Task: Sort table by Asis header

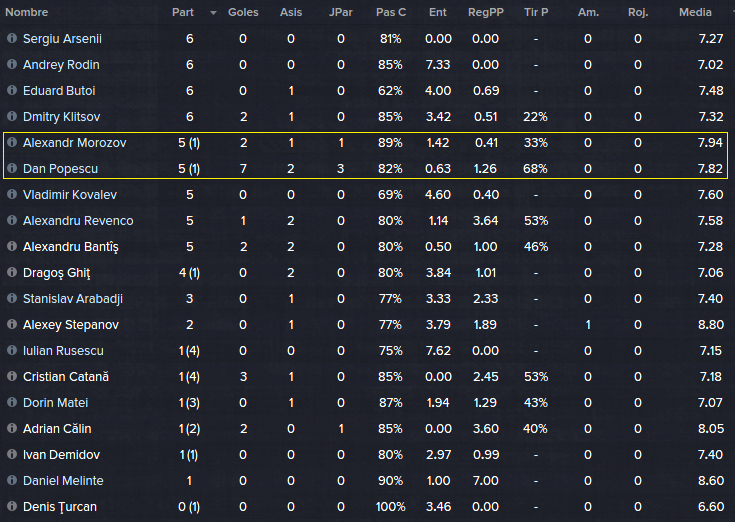Action: [x=291, y=13]
